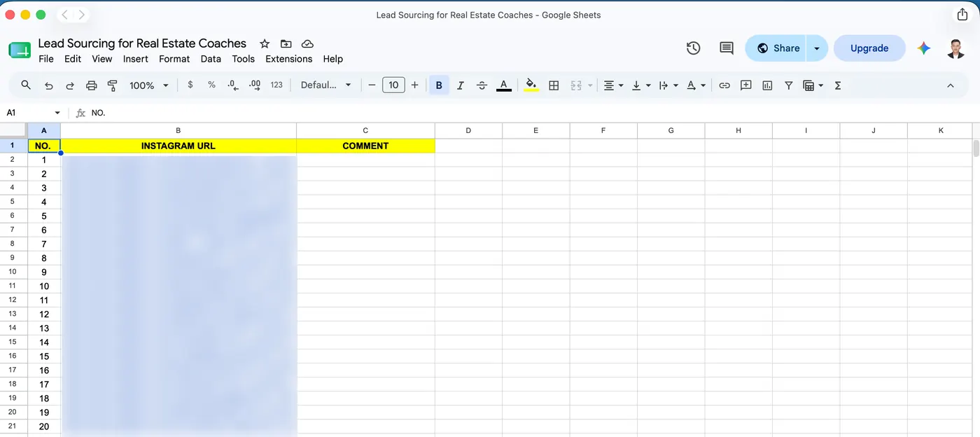
Task: Collapse the toolbar with chevron
Action: [951, 85]
